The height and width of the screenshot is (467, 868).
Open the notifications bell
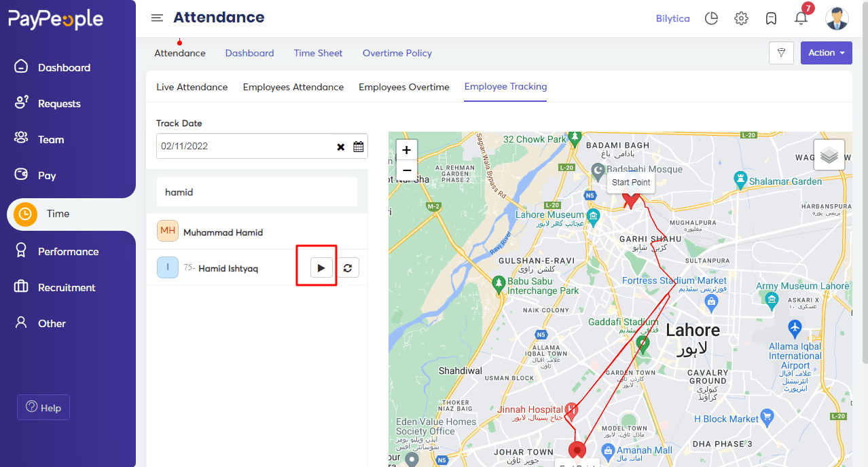coord(801,18)
